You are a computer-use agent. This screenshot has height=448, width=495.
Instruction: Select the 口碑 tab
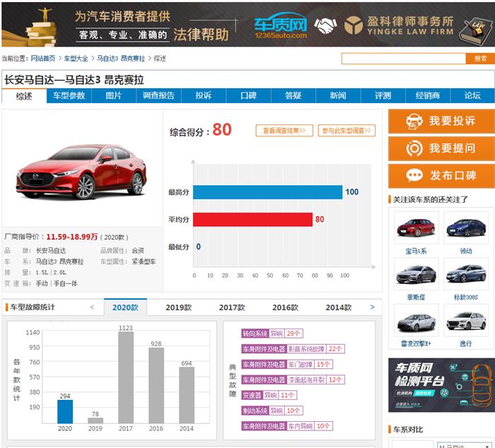point(248,95)
